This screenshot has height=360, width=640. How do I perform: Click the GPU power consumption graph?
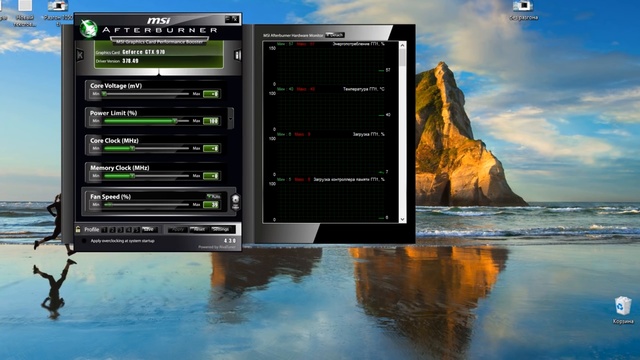pos(331,66)
